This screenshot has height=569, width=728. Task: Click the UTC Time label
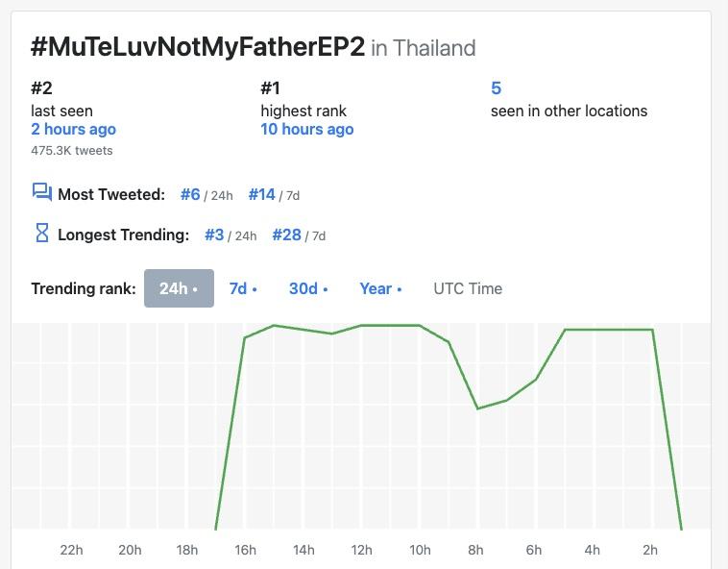[468, 288]
